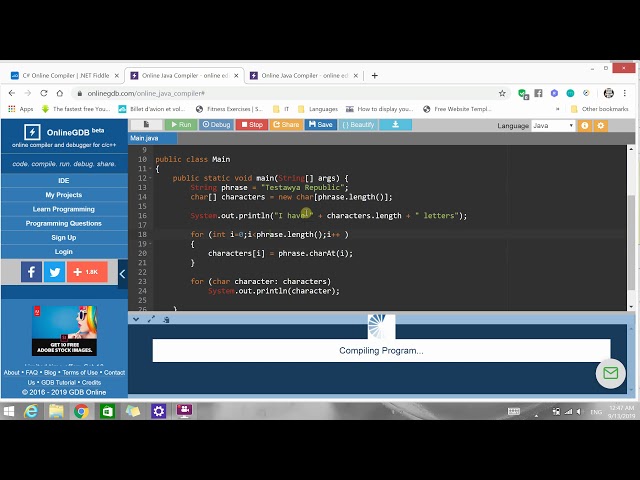Open Programming Questions in sidebar

(64, 223)
